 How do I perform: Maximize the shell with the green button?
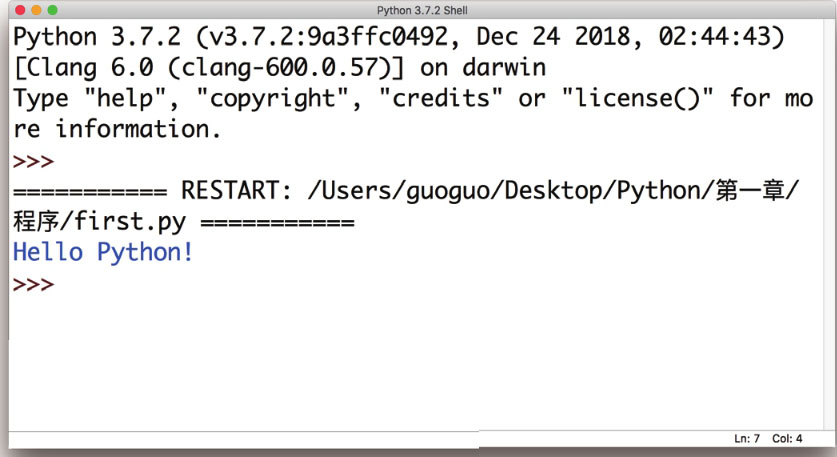click(x=52, y=10)
